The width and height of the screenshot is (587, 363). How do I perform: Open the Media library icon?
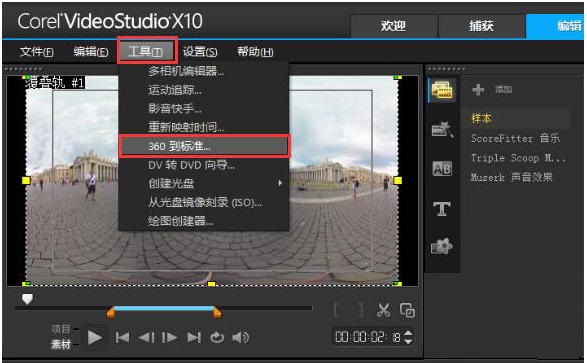(x=442, y=90)
